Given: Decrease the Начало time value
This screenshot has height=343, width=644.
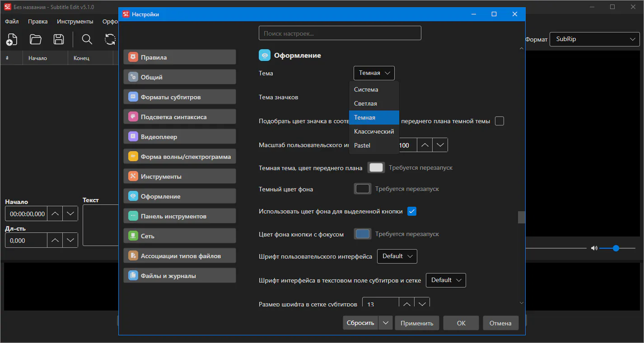Looking at the screenshot, I should tap(70, 214).
